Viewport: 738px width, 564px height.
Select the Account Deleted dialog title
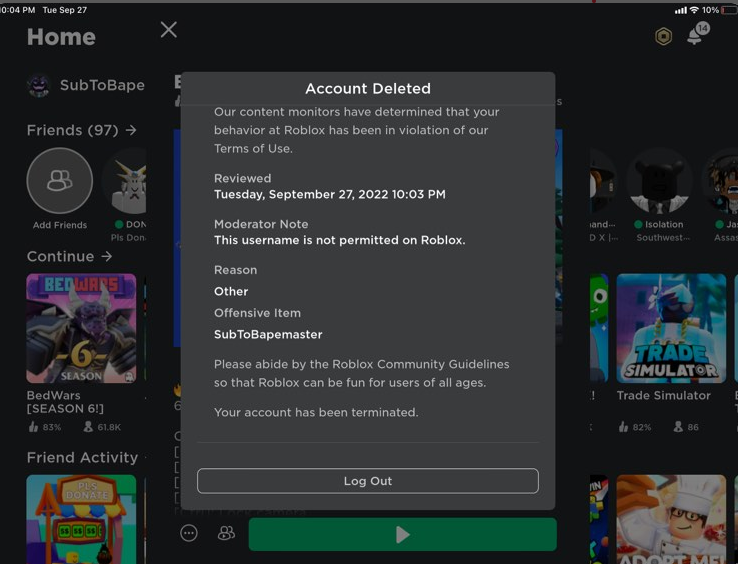368,89
